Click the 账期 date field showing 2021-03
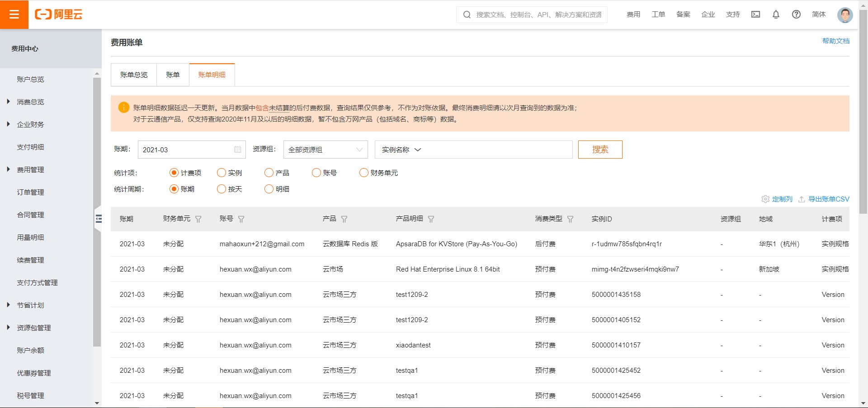 click(192, 150)
